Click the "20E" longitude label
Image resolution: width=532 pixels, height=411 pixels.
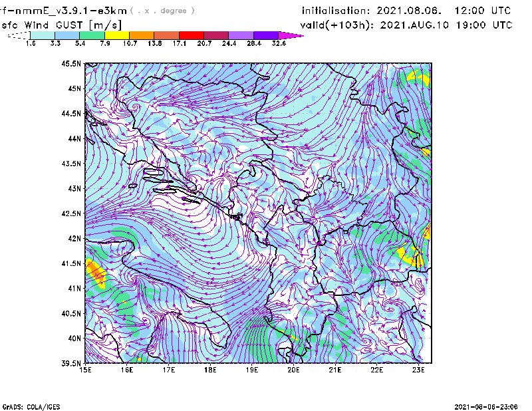pyautogui.click(x=293, y=370)
